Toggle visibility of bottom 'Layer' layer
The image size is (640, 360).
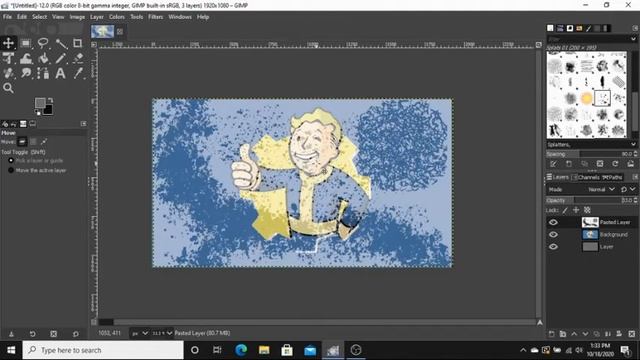coord(553,247)
